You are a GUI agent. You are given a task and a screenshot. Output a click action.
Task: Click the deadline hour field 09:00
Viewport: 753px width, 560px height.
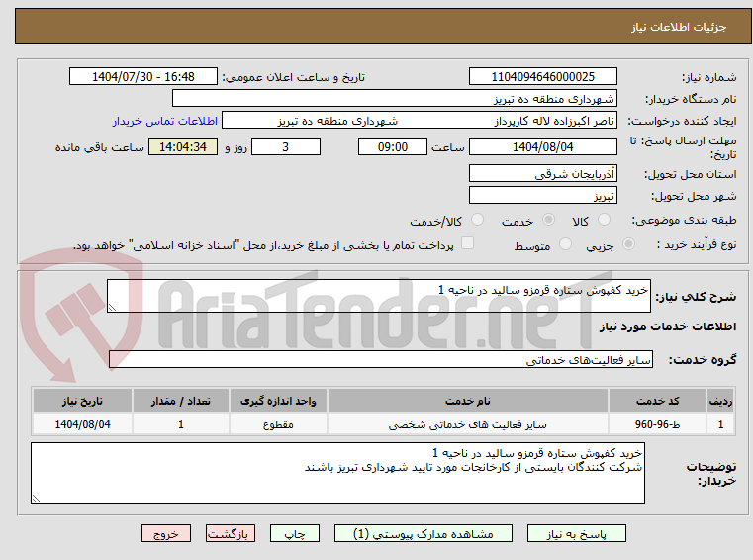pyautogui.click(x=393, y=147)
